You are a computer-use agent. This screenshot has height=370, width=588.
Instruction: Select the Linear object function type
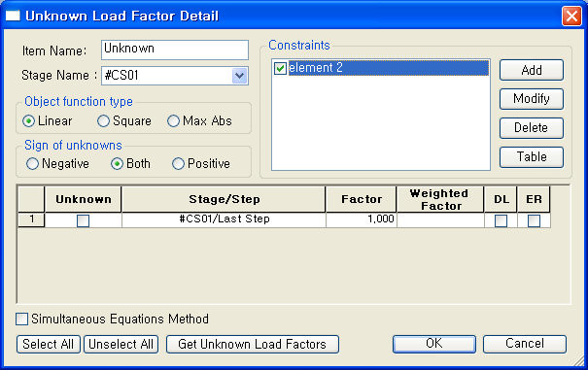click(x=28, y=121)
